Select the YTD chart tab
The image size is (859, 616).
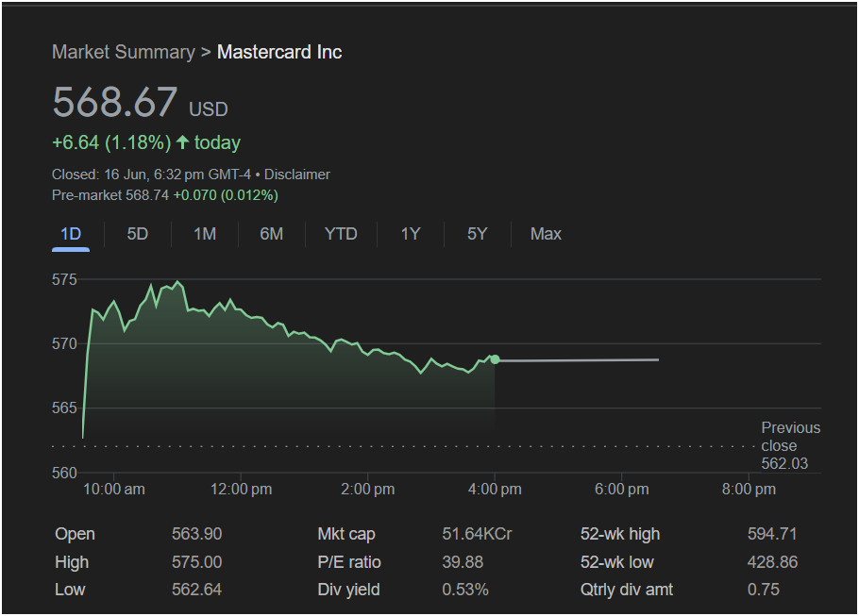[341, 234]
